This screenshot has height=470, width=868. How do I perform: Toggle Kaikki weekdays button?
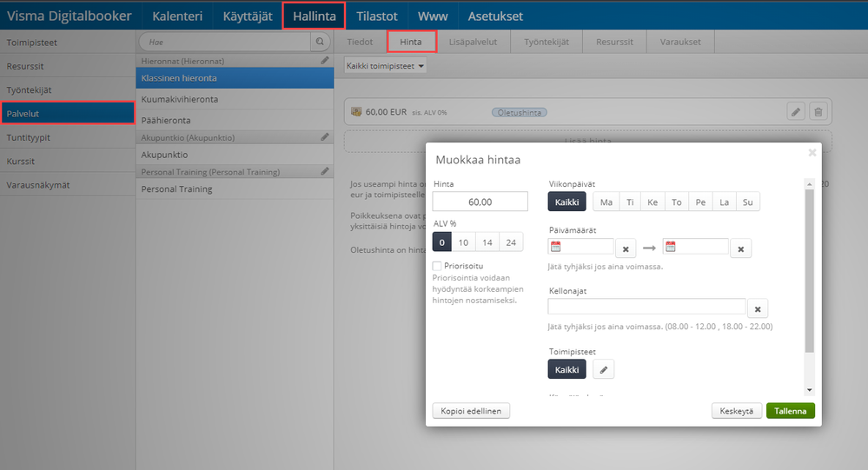(567, 202)
